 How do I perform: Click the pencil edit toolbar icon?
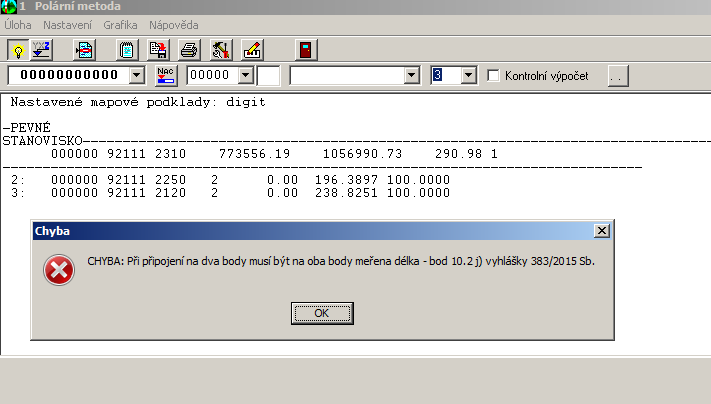252,49
